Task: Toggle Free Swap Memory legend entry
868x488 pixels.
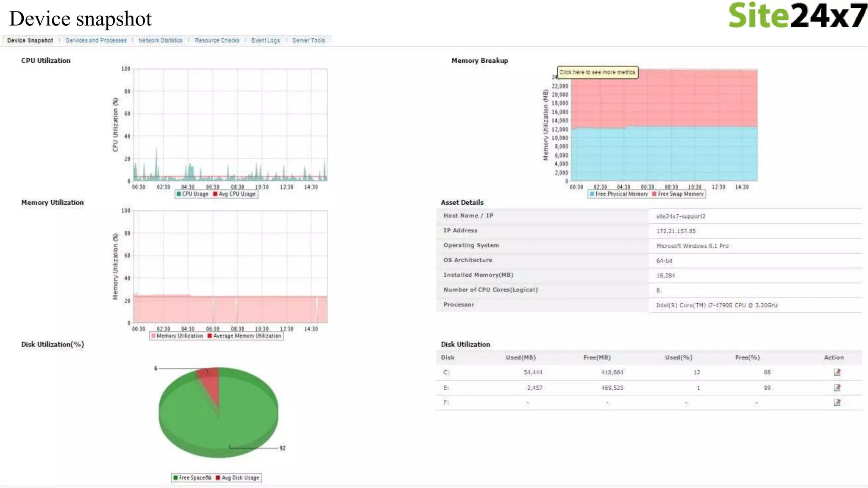Action: [680, 194]
